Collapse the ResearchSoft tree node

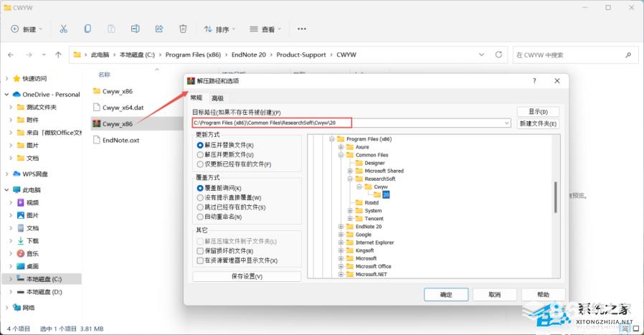350,179
